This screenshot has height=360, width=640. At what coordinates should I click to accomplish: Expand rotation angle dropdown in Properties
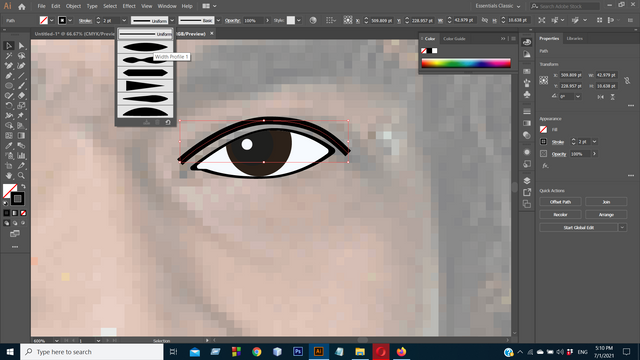coord(578,97)
